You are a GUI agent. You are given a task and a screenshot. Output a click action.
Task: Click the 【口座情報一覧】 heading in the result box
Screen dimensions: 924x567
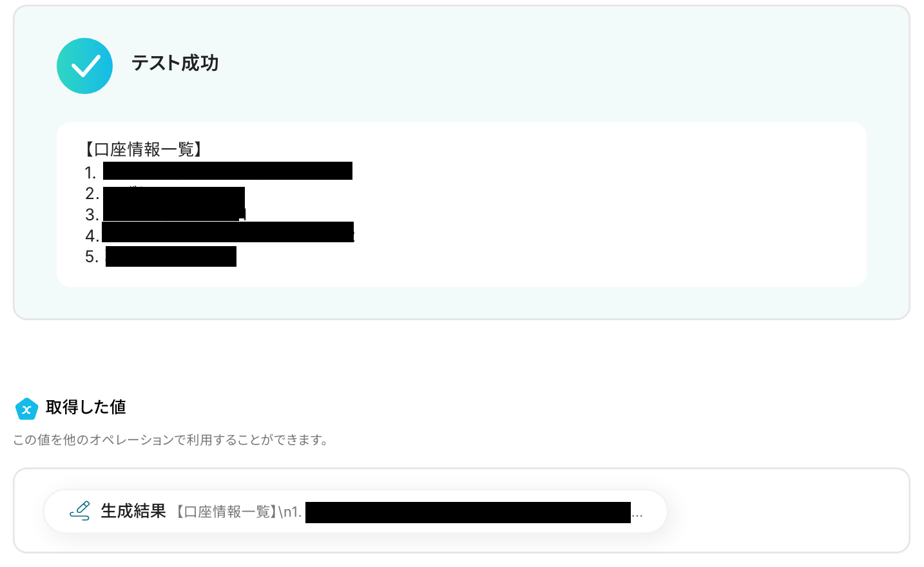144,149
